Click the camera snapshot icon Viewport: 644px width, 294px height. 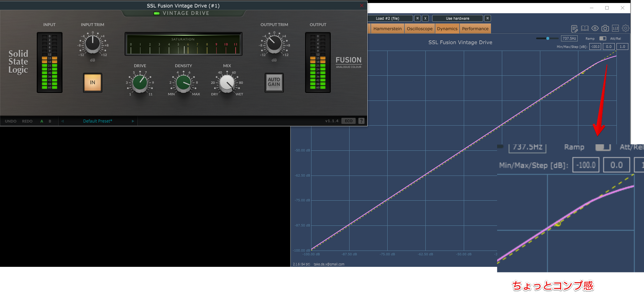tap(605, 28)
